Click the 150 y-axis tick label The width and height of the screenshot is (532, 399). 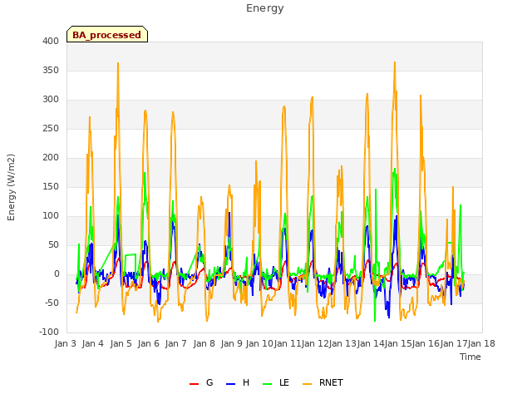(51, 186)
